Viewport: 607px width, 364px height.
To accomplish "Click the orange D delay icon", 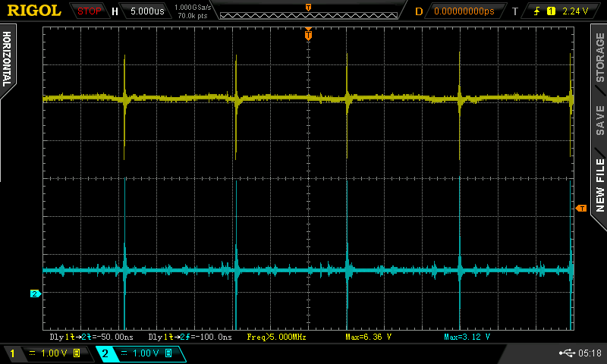I will (419, 11).
